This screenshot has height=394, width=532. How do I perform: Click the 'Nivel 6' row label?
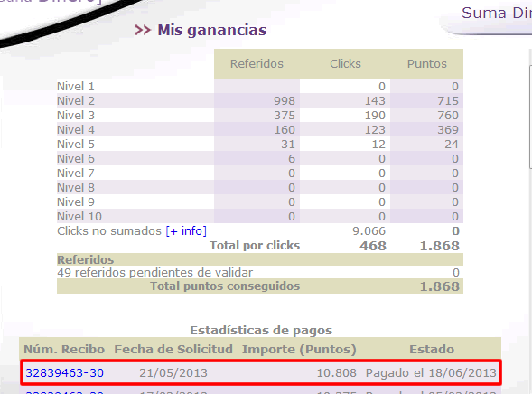76,159
